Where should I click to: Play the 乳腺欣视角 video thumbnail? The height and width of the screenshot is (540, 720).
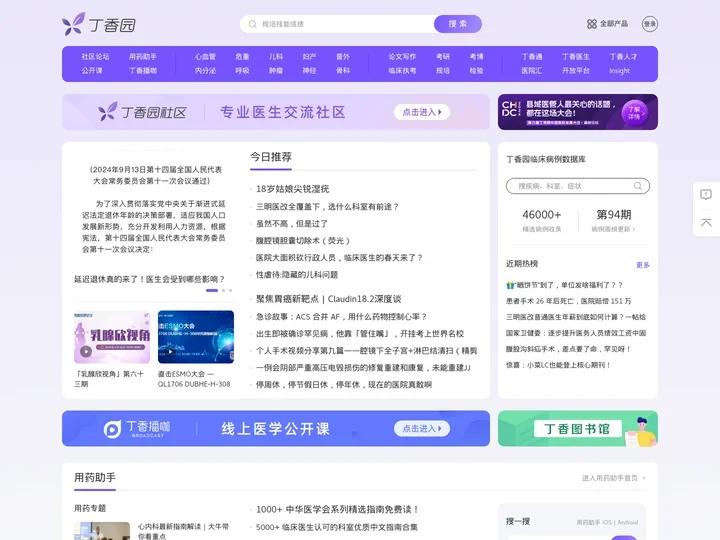pos(112,337)
